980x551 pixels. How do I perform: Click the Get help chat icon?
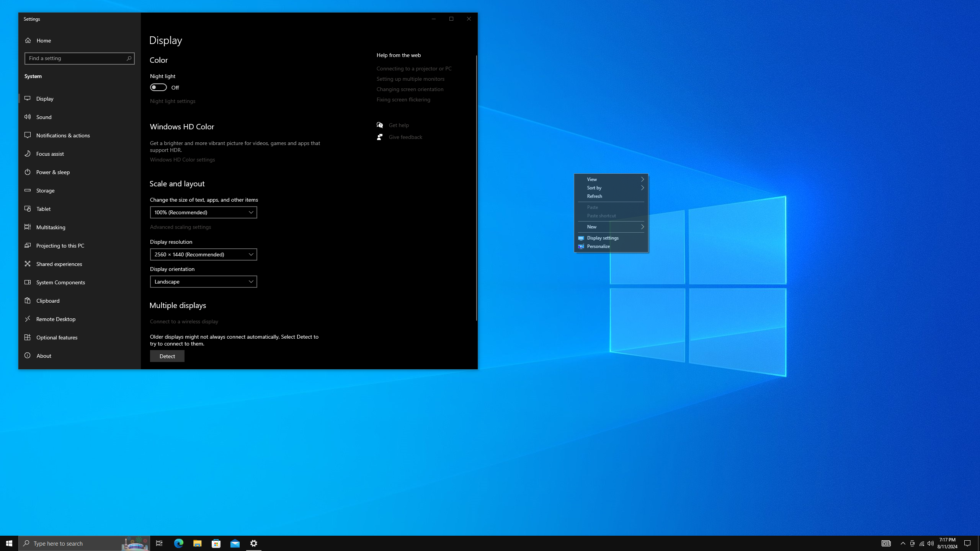(x=380, y=125)
